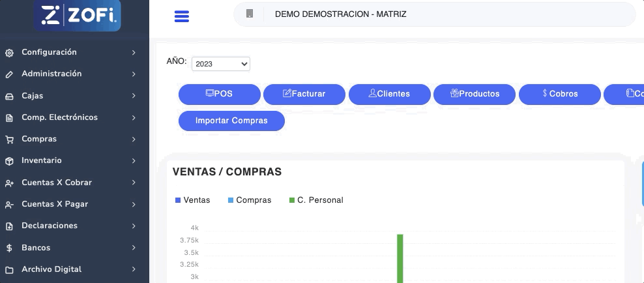Open the Comp. Electrónicos menu

click(x=59, y=117)
